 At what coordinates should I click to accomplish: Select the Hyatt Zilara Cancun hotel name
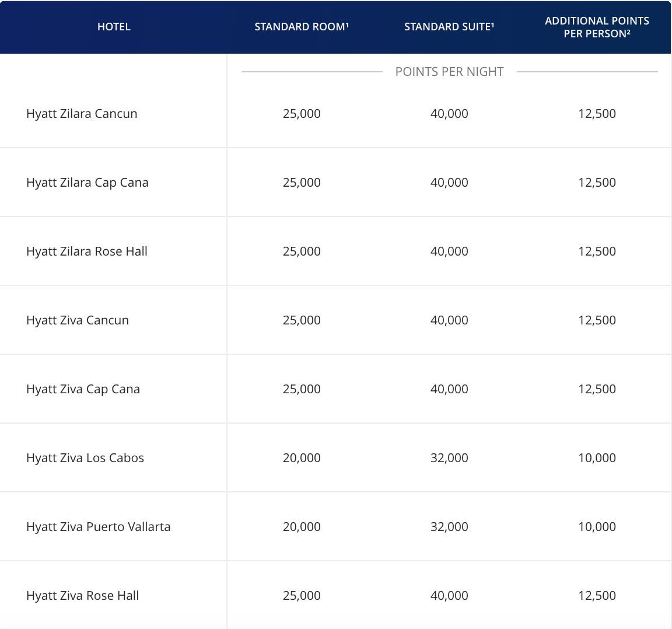point(82,114)
